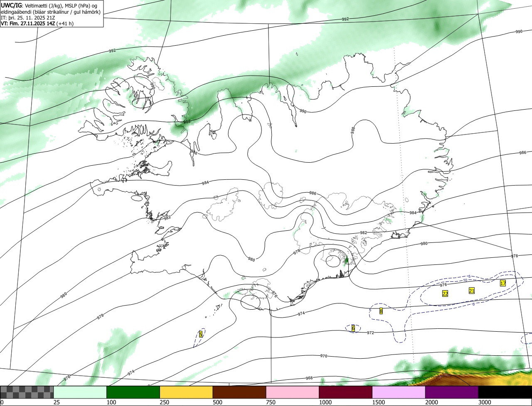
Task: Click the 970 isobar label
Action: 324,356
